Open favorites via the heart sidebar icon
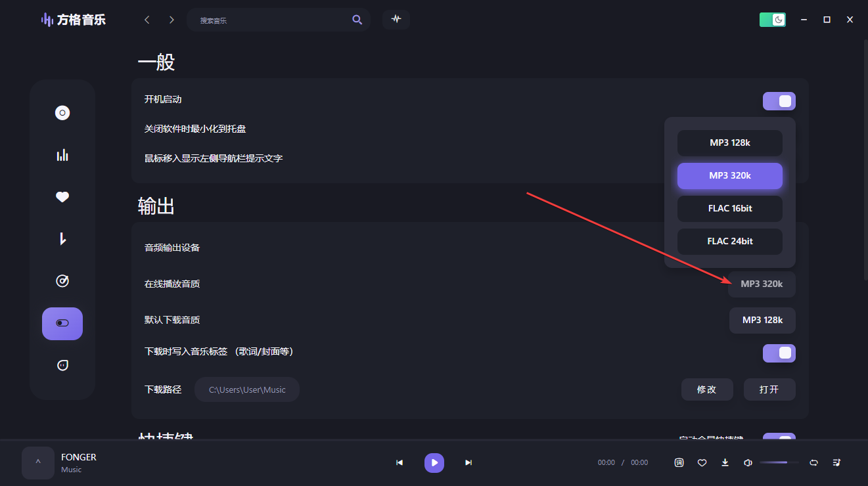Screen dimensions: 868x486 62,196
